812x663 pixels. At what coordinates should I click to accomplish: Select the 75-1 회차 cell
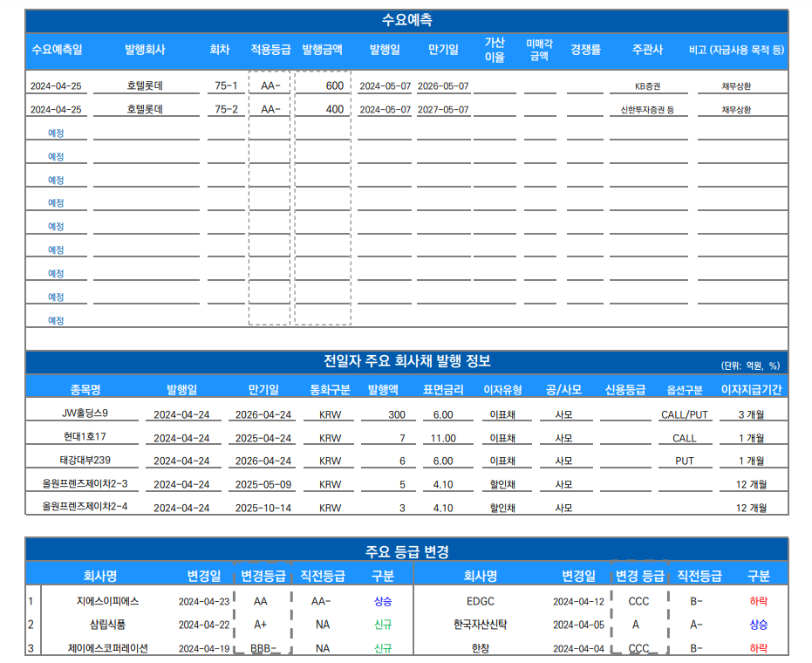(226, 85)
